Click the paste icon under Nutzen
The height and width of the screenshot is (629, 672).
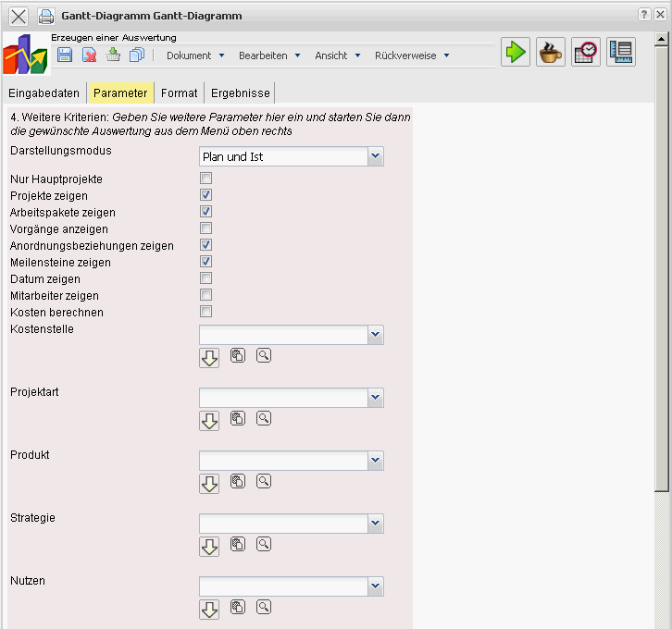tap(238, 607)
